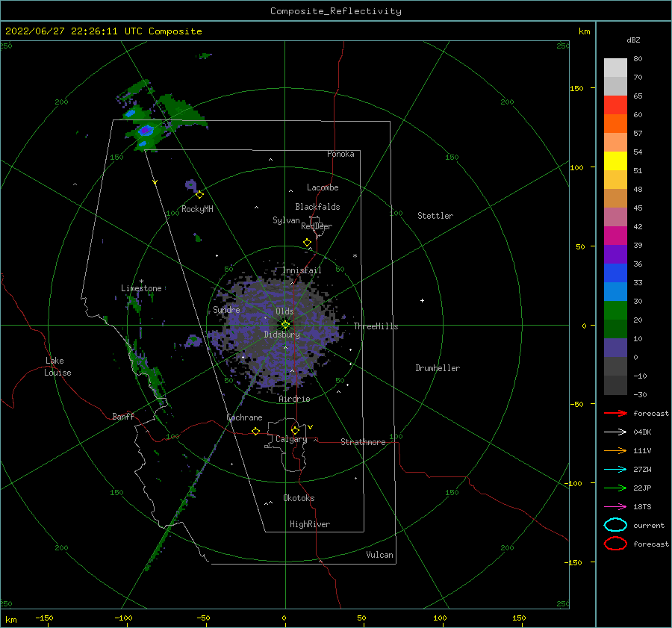
Task: Click the green 22JP arrow icon
Action: (615, 488)
